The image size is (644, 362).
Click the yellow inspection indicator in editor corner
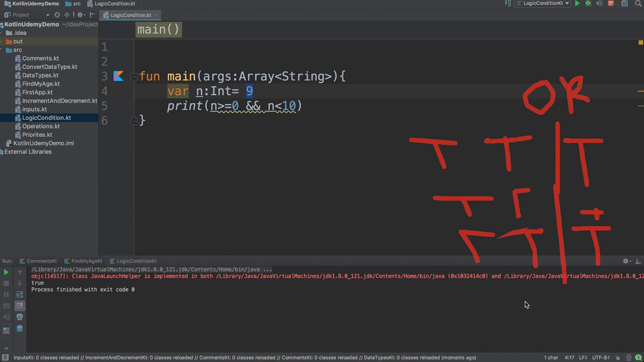click(640, 43)
